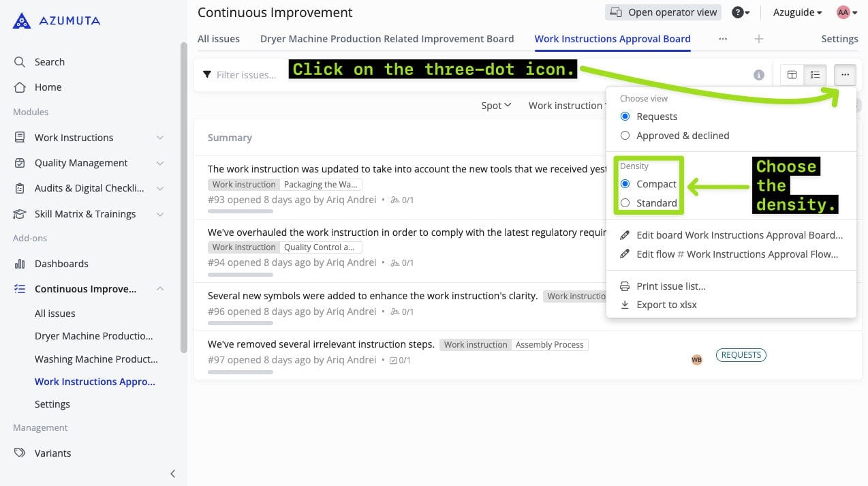The height and width of the screenshot is (486, 868).
Task: Switch to Dryer Machine Production board tab
Action: 386,39
